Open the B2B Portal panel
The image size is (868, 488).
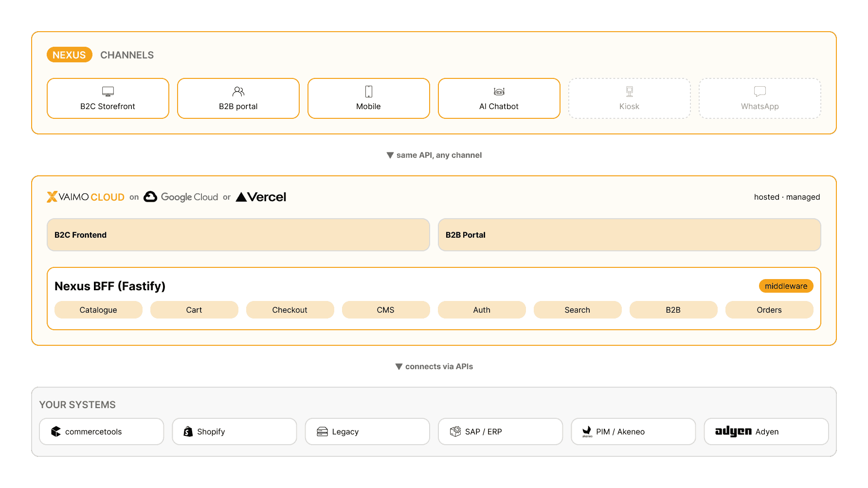(630, 235)
